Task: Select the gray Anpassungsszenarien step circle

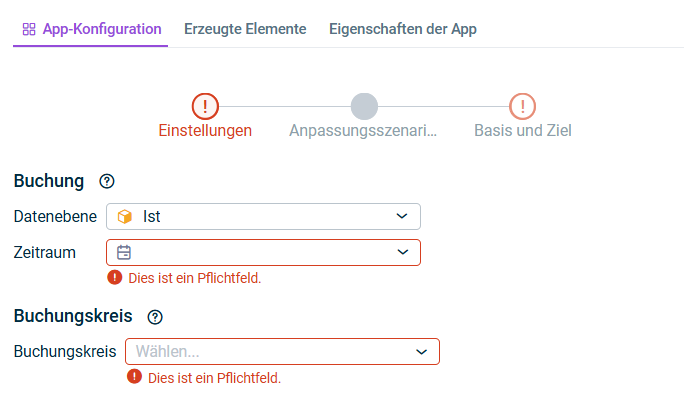Action: [x=364, y=106]
